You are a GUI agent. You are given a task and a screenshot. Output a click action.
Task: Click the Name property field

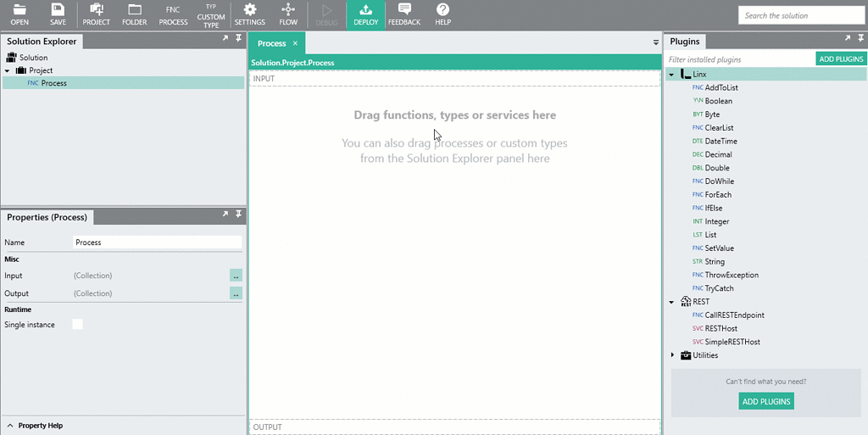[x=157, y=243]
